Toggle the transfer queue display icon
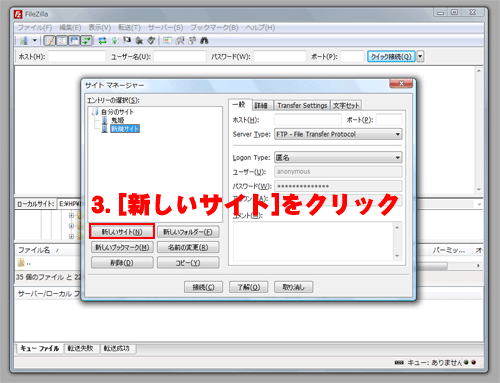The width and height of the screenshot is (500, 383). coord(86,41)
